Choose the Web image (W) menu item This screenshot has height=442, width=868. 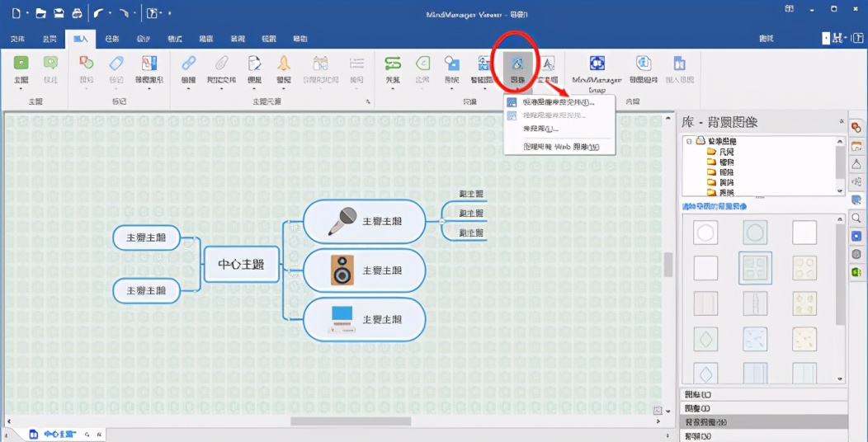click(x=559, y=147)
